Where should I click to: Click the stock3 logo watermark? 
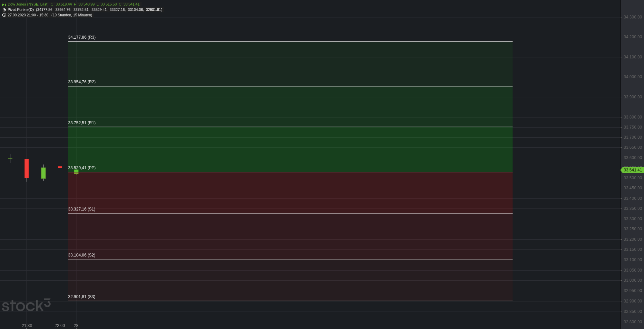tap(26, 305)
